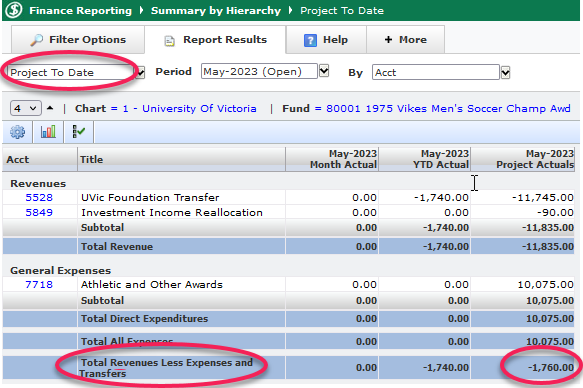Open the By Acct dropdown arrow
583x388 pixels.
tap(505, 72)
